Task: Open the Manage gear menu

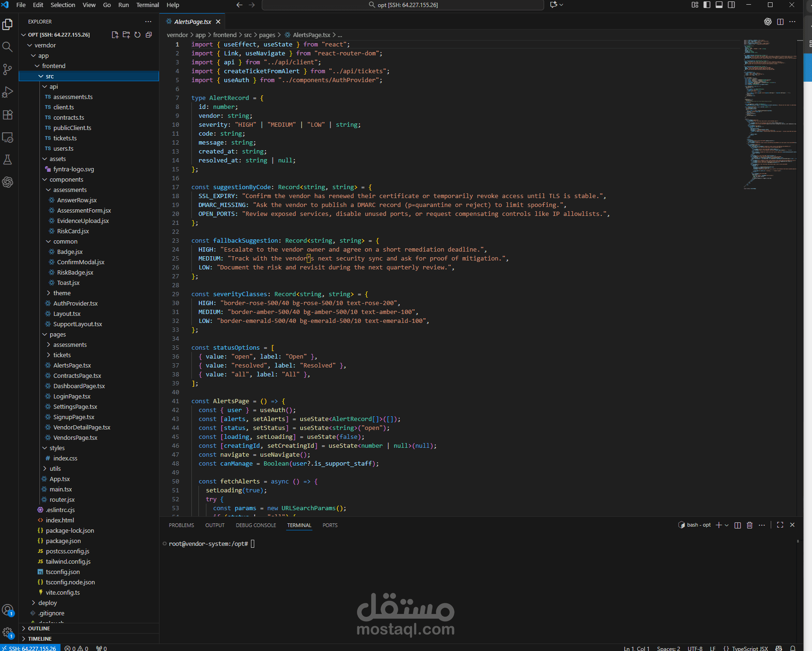Action: [8, 633]
